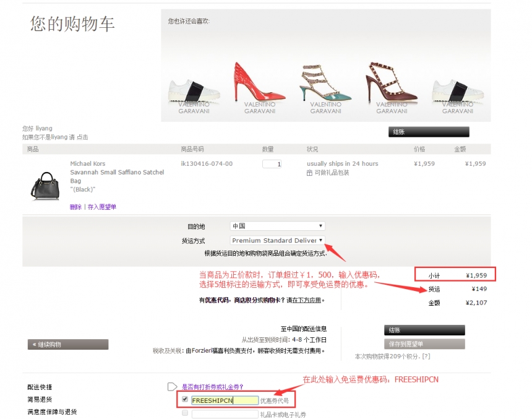Screen dimensions: 532x419
Task: Uncheck the 优惠券代号 coupon checkbox
Action: (x=185, y=399)
